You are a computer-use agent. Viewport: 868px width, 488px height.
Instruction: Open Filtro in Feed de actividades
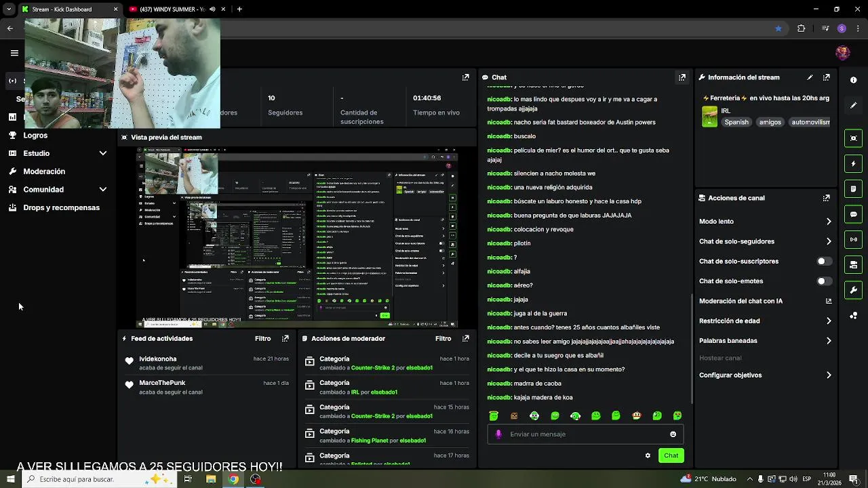[262, 338]
